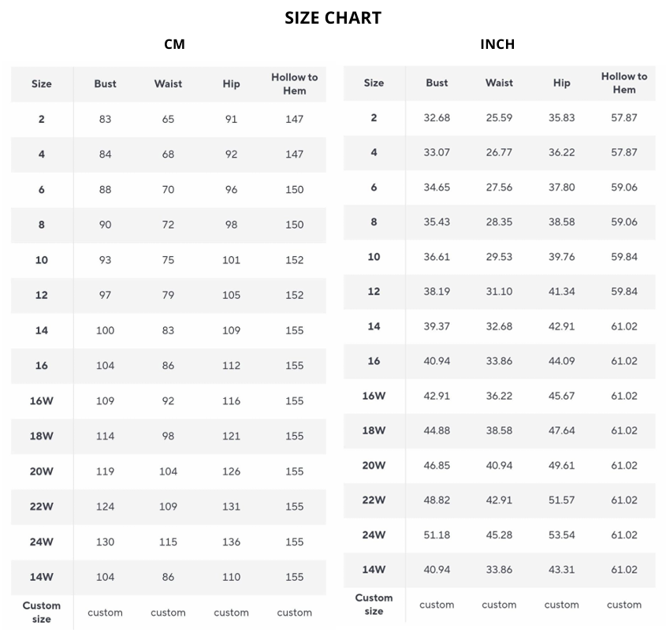Viewport: 666px width, 644px height.
Task: Click hip value 136 for size 24W
Action: (231, 542)
